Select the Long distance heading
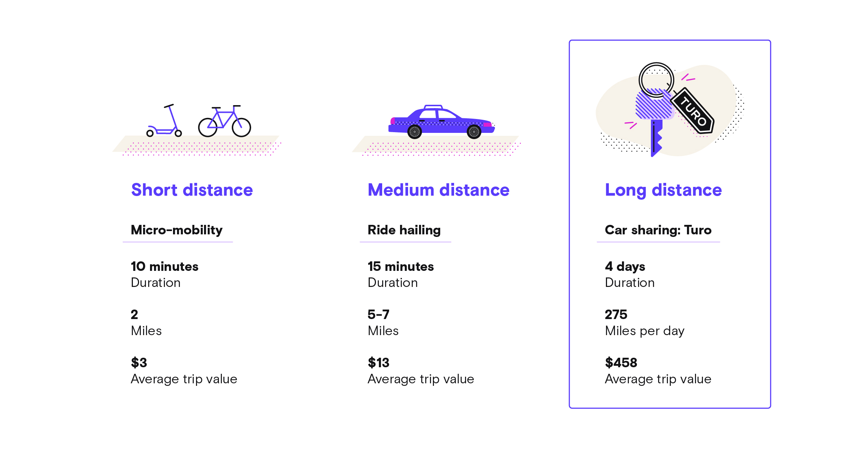 [663, 190]
